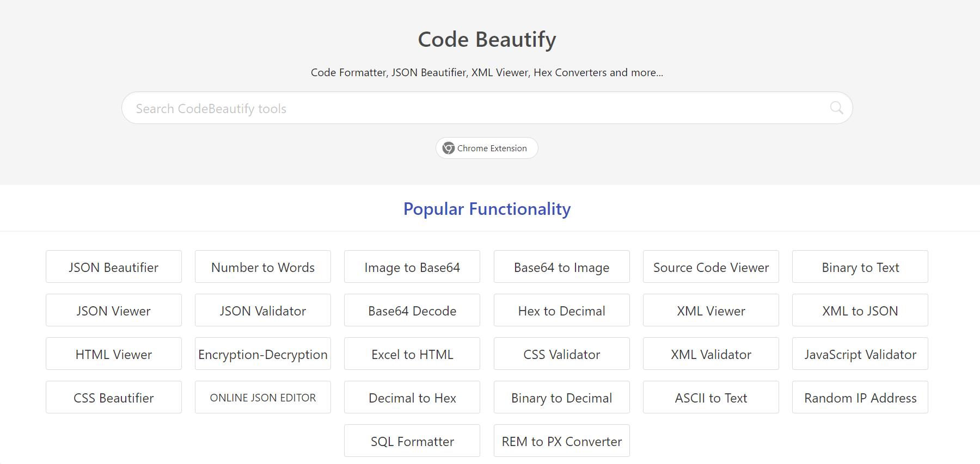
Task: Open Base64 Decode tool
Action: point(412,310)
